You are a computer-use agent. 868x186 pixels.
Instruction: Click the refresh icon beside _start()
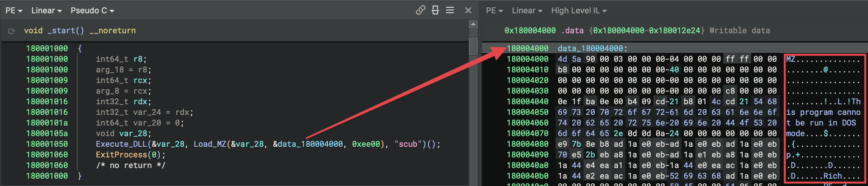[x=12, y=31]
